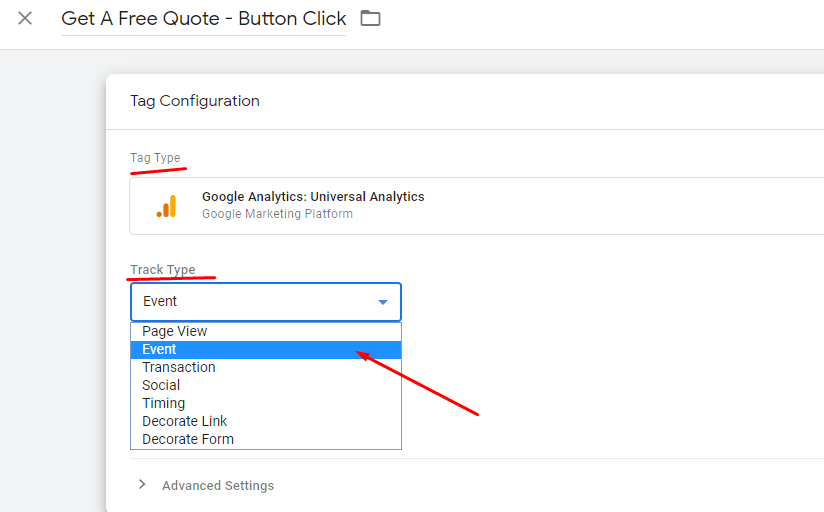Image resolution: width=824 pixels, height=512 pixels.
Task: Click the blue dropdown arrow in Track Type
Action: pos(383,302)
